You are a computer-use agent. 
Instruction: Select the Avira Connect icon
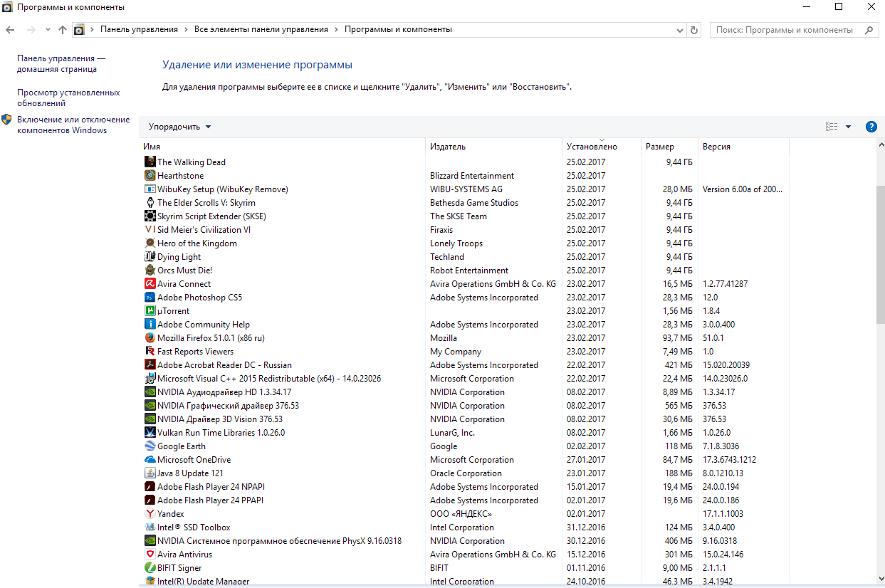[x=150, y=284]
